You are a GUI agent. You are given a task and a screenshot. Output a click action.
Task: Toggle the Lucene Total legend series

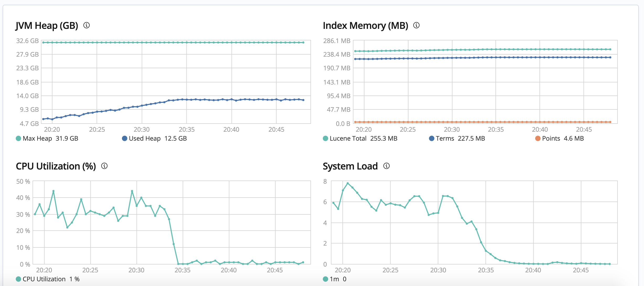[360, 139]
